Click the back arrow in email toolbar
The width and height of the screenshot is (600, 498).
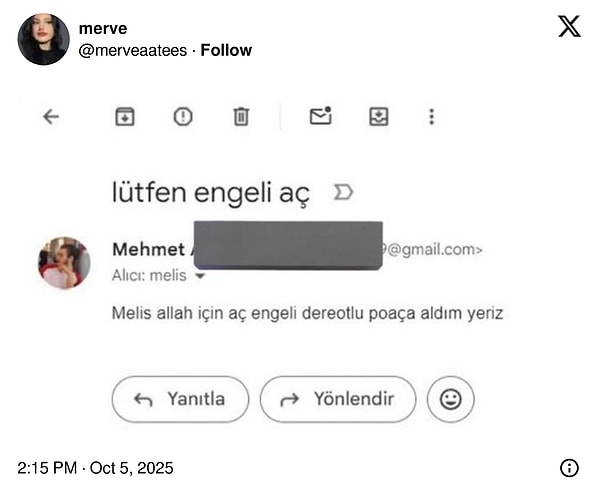point(51,117)
